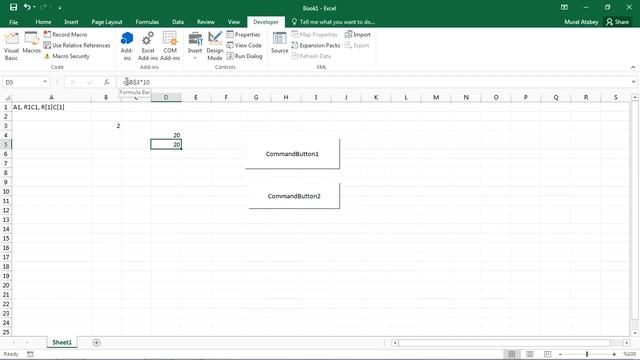Open Customize Quick Access Toolbar dropdown

coord(60,8)
